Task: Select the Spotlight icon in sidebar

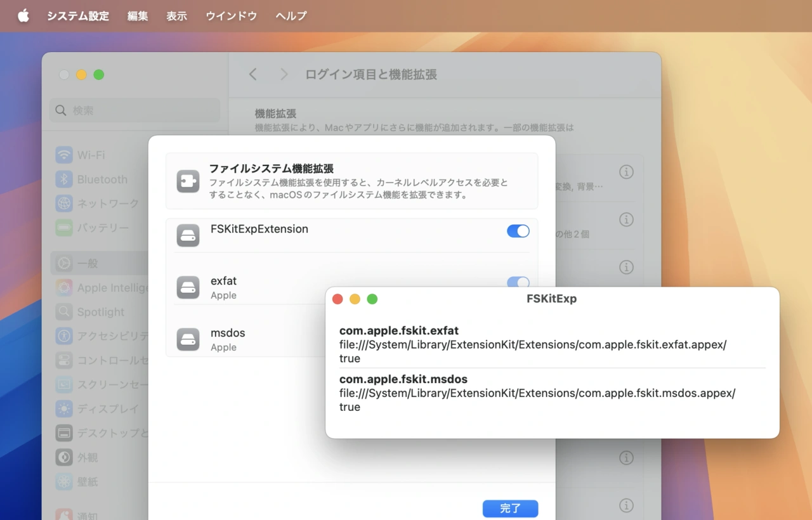Action: pyautogui.click(x=64, y=312)
